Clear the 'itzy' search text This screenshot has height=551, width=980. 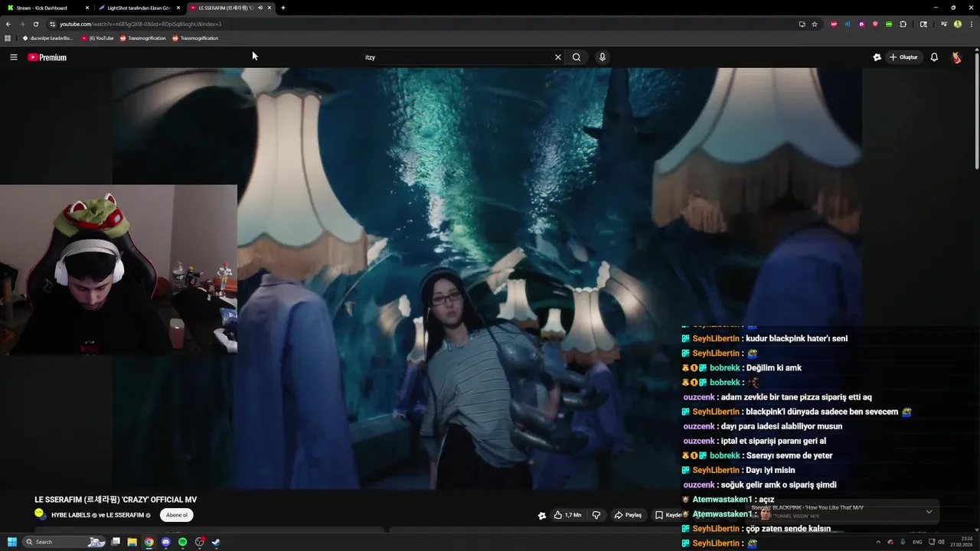pos(558,57)
